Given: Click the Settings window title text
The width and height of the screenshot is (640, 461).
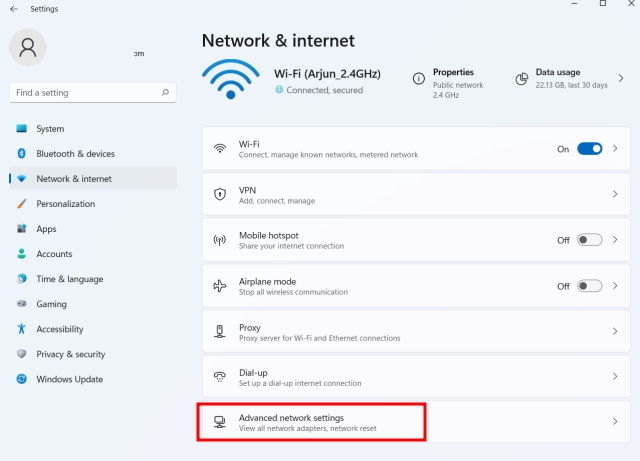Looking at the screenshot, I should coord(44,9).
